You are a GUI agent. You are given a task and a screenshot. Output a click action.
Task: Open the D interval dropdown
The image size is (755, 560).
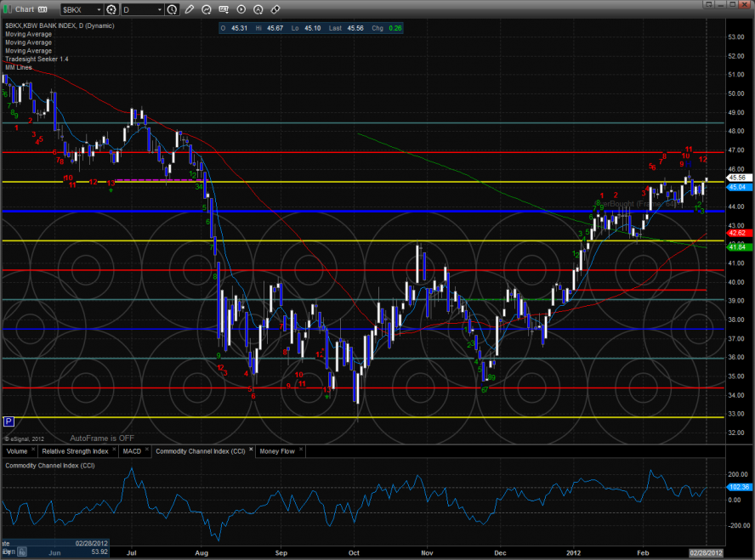tap(159, 9)
